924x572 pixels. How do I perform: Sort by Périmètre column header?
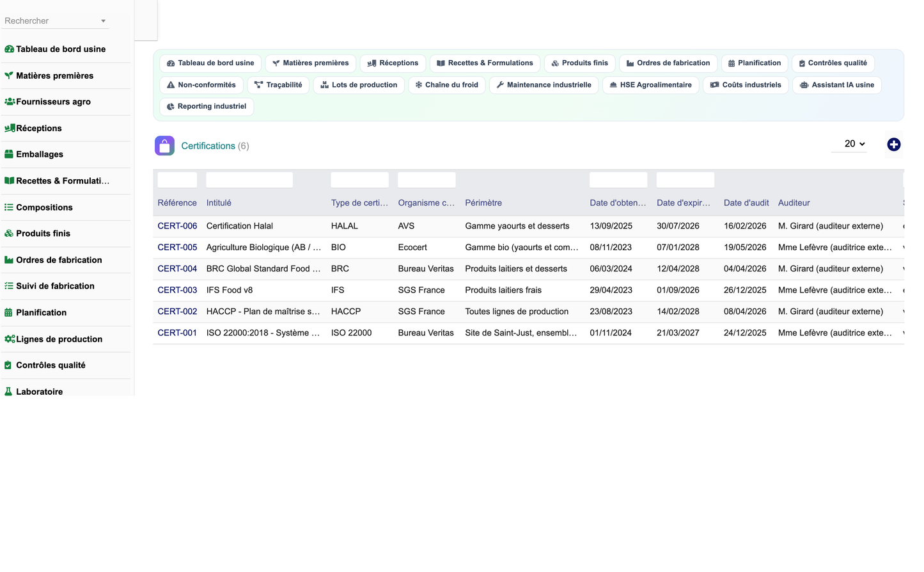tap(483, 203)
